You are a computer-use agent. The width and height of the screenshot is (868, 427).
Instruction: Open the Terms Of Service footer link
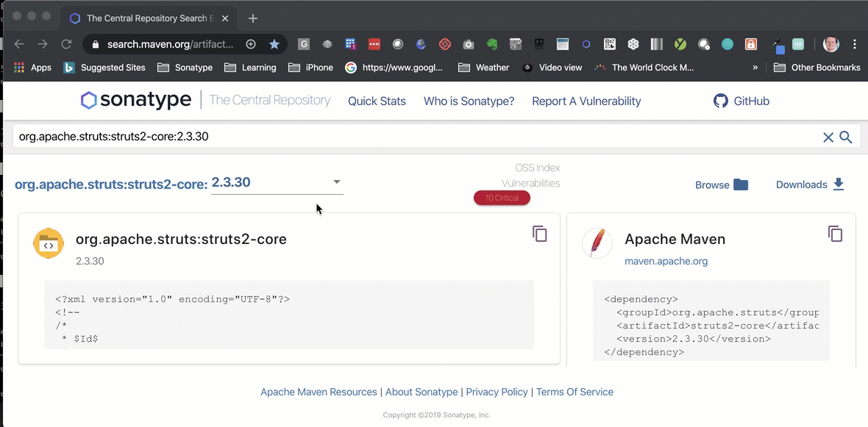coord(574,392)
